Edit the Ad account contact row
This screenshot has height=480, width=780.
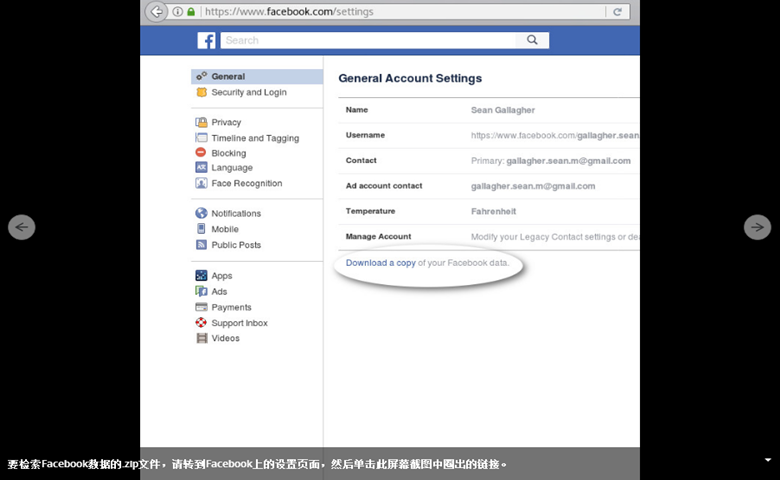click(x=489, y=186)
